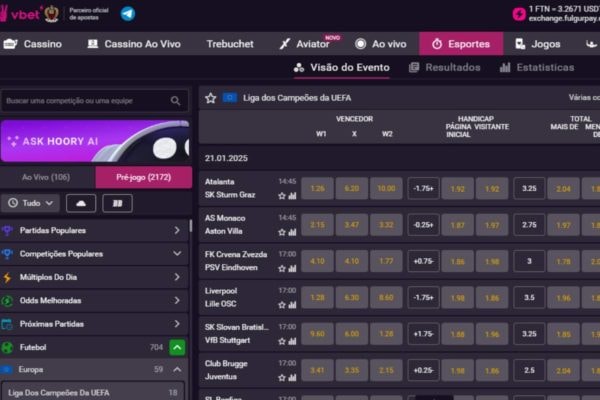Click the Próximas Partidas calendar icon
Image resolution: width=600 pixels, height=400 pixels.
pos(7,324)
